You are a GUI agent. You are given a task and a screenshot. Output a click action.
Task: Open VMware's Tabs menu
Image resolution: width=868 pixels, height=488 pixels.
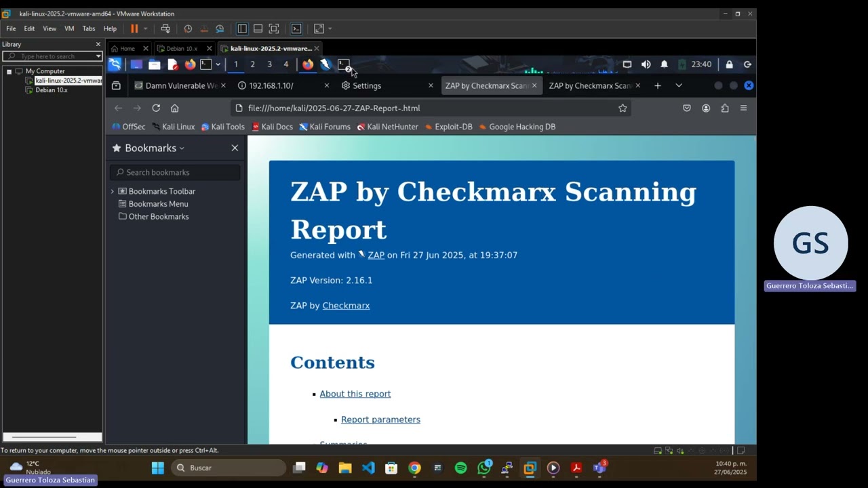coord(89,28)
